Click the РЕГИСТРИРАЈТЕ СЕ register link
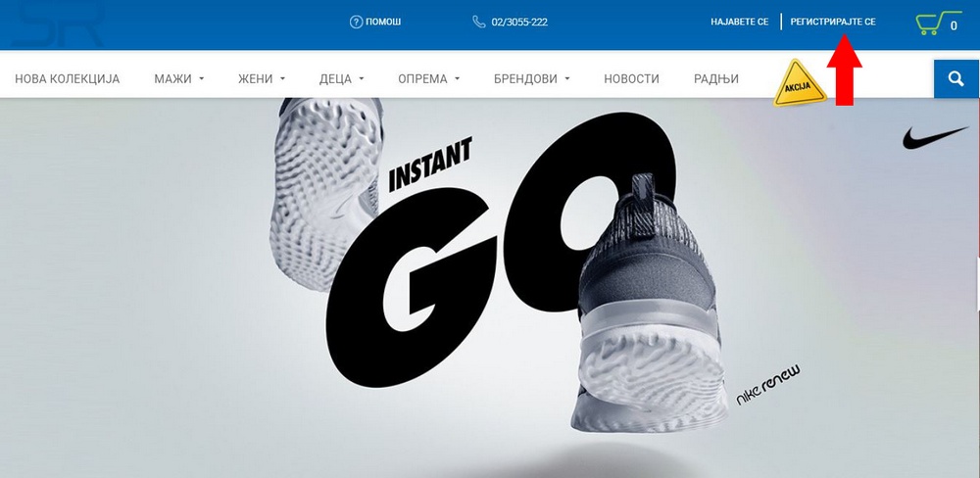The height and width of the screenshot is (478, 980). (x=833, y=22)
